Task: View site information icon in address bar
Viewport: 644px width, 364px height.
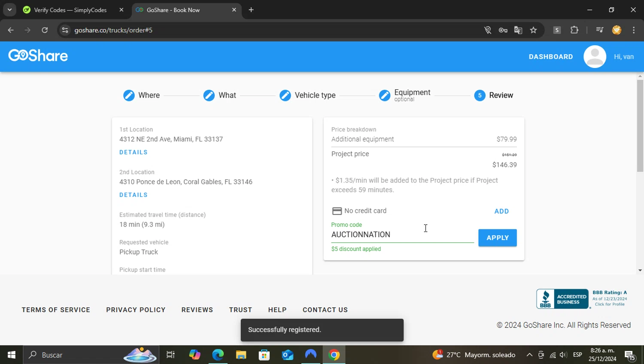Action: 65,30
